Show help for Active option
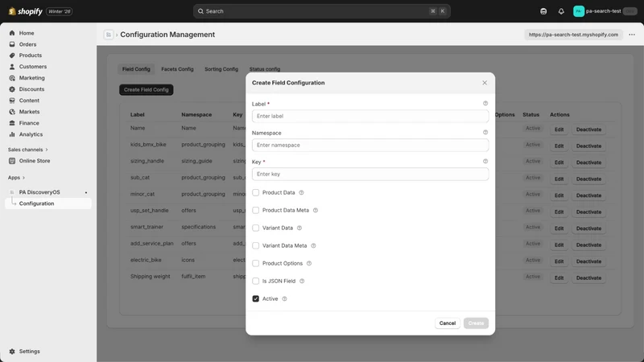The width and height of the screenshot is (644, 362). click(x=285, y=298)
